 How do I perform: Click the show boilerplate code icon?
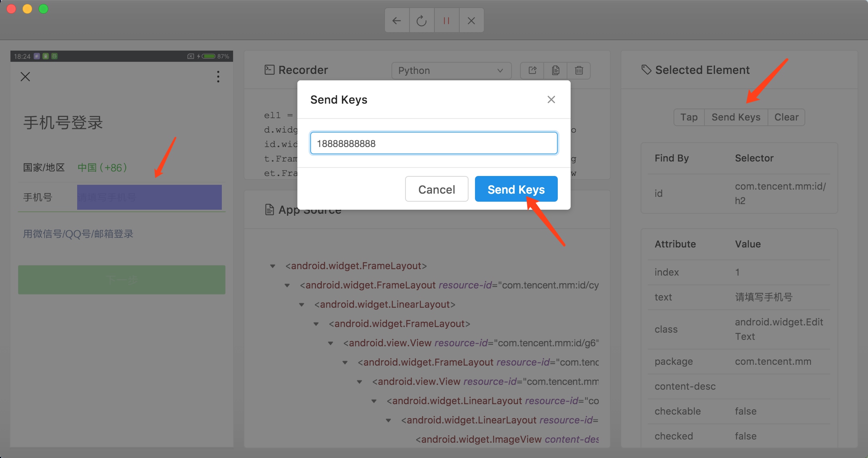(x=532, y=70)
